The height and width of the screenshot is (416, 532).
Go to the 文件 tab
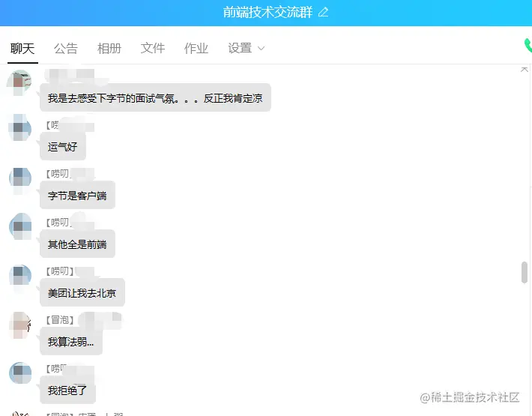(153, 48)
